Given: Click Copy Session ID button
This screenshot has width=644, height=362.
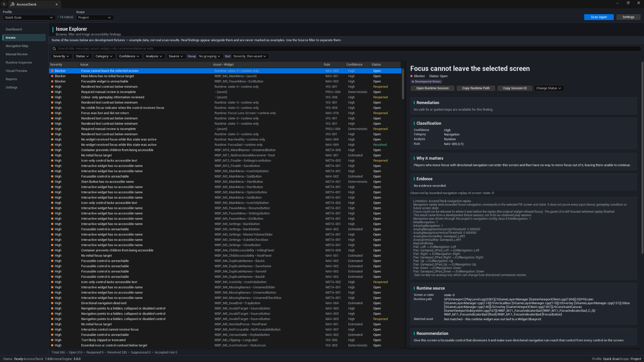Looking at the screenshot, I should coord(515,88).
